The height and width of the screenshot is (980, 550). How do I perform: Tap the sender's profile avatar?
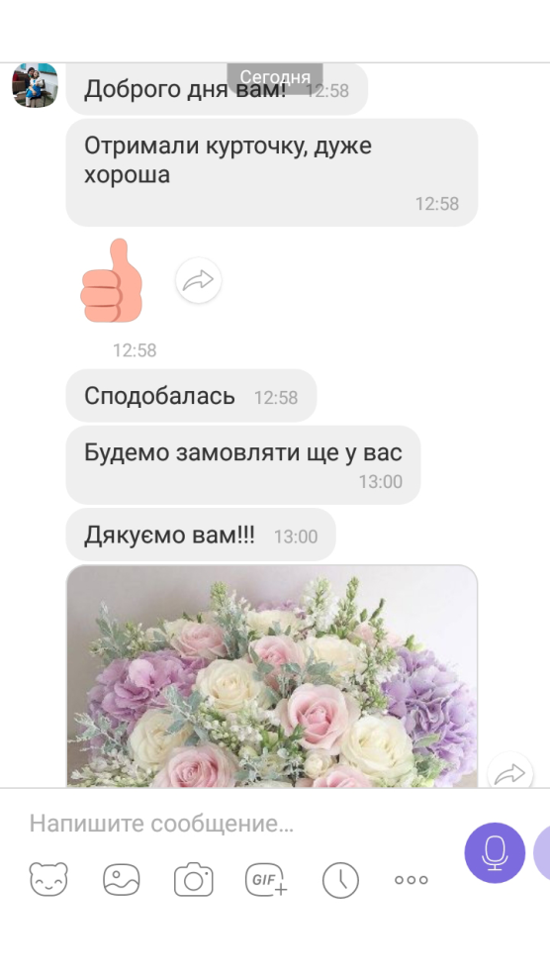(35, 85)
